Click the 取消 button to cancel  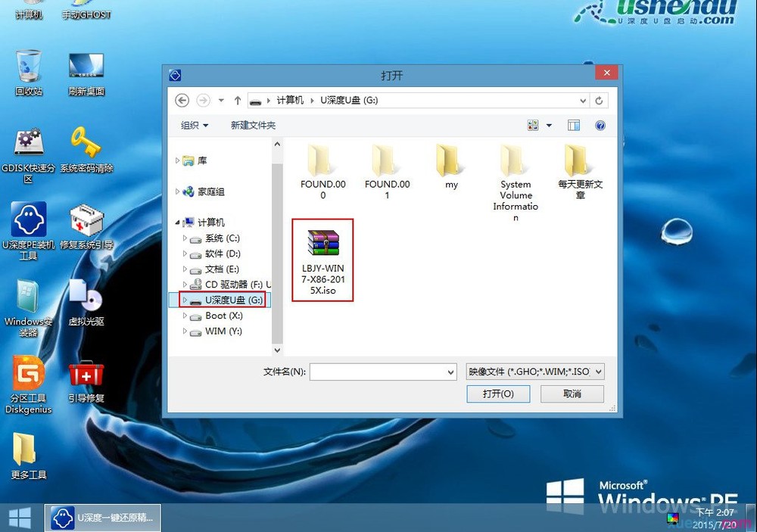point(572,394)
